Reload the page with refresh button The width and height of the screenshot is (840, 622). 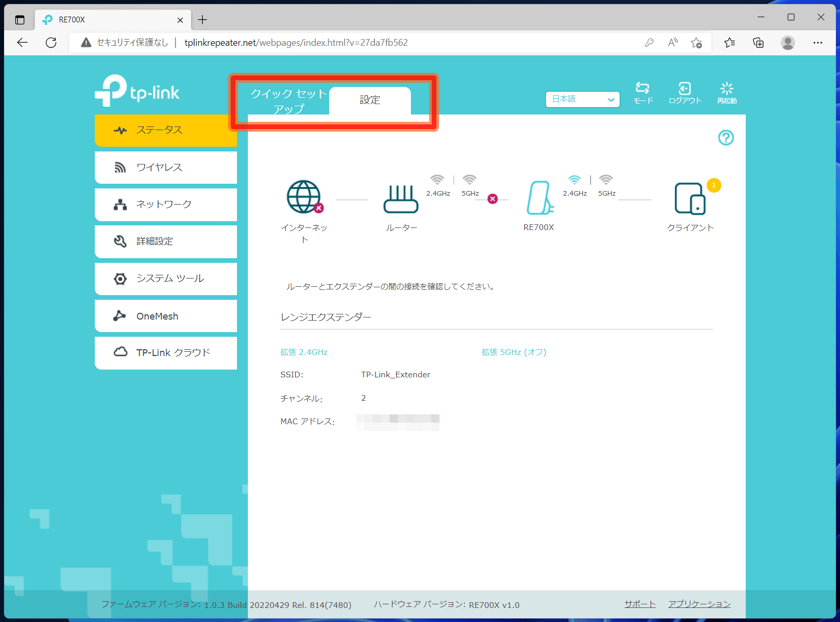coord(51,43)
